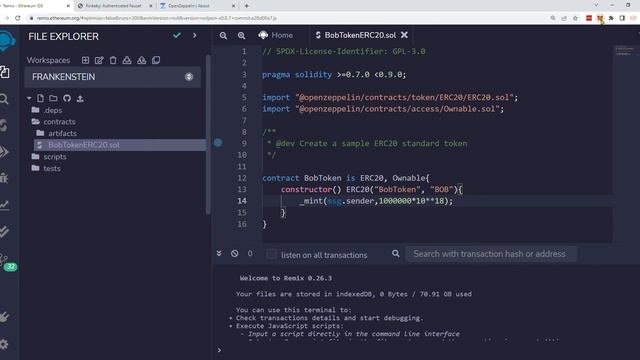Create new file icon in explorer

click(x=40, y=98)
